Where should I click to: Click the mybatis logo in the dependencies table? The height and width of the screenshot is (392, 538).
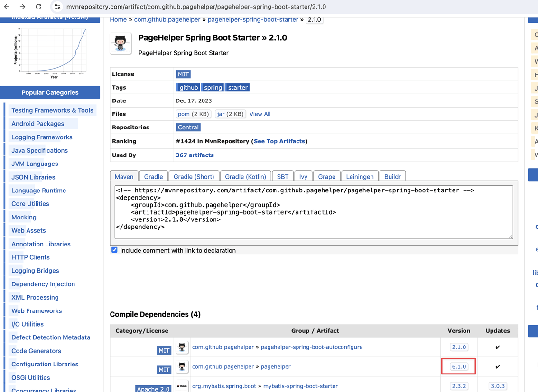point(182,386)
